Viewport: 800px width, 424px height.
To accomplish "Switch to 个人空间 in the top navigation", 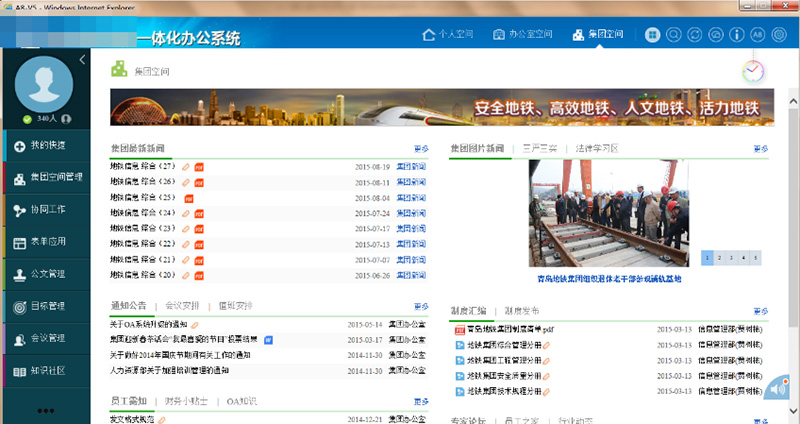I will tap(447, 34).
